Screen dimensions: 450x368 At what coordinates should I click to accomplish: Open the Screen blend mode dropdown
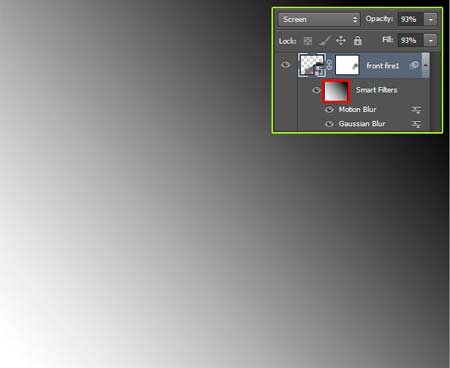click(319, 19)
